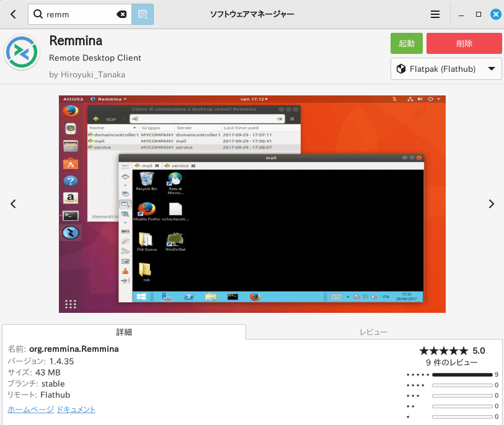Remove Remmina using the 削除 button

464,43
